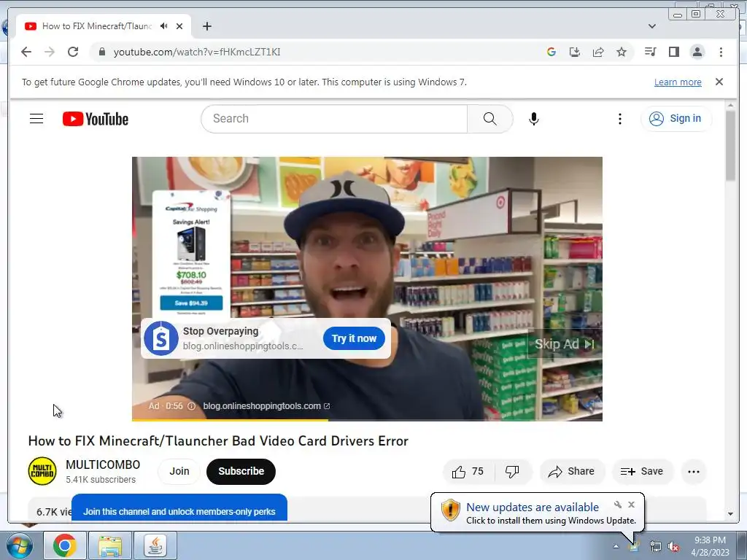
Task: Open the Stop Overpaying ad title
Action: (220, 331)
